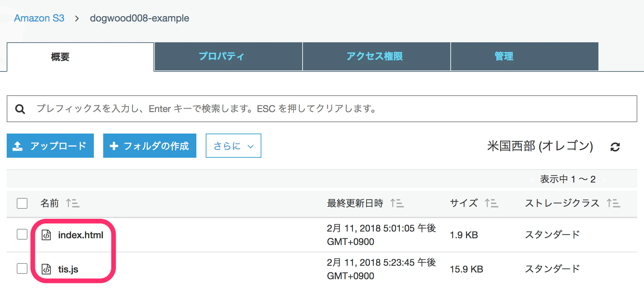Click the 1.9 KB size value
Screen dimensions: 644x298
click(464, 235)
